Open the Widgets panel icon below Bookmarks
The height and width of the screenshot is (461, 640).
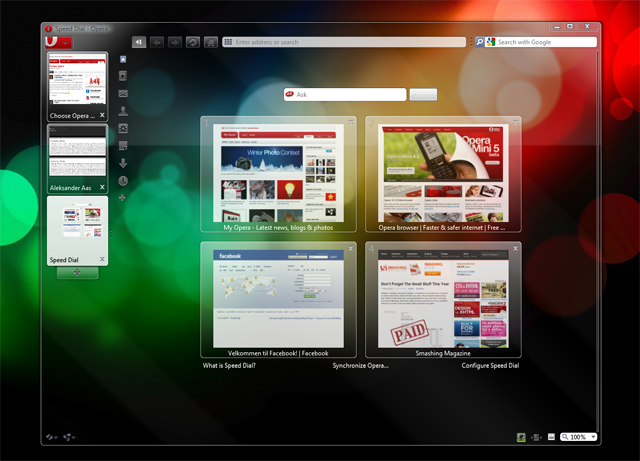123,76
